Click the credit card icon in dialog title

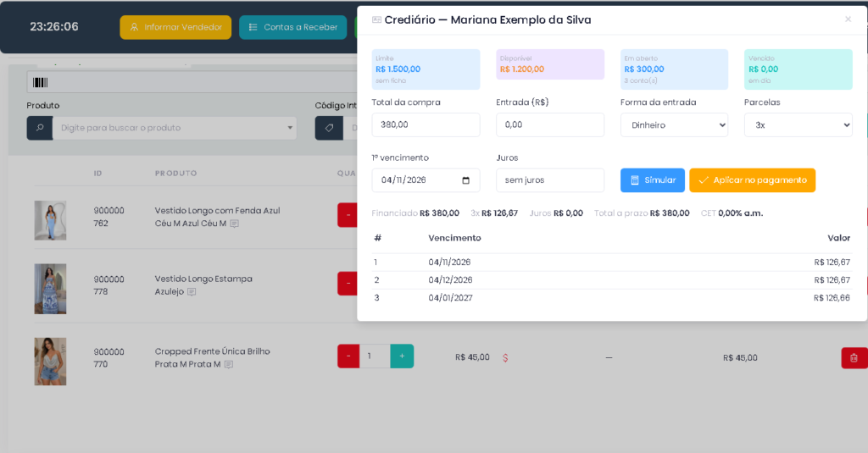(376, 20)
